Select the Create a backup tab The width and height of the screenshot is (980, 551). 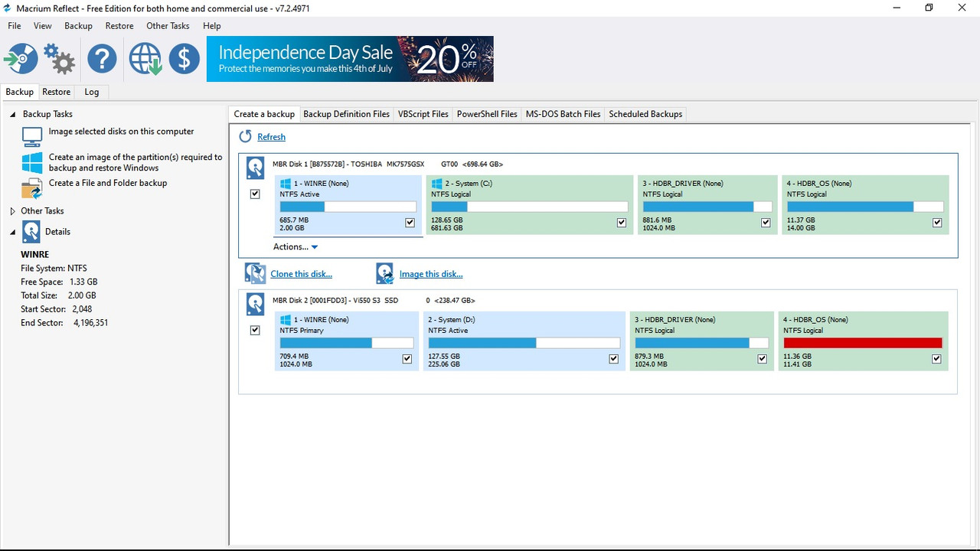264,114
